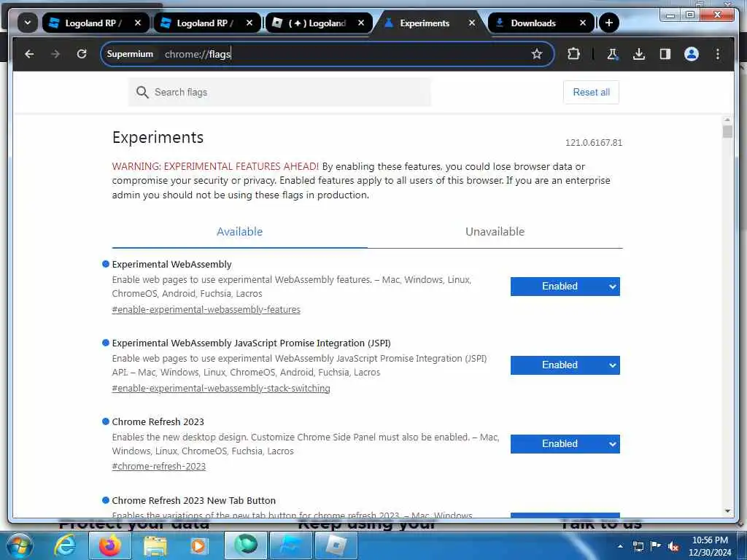Click the Chrome Refresh 2023 flag title
This screenshot has height=560, width=747.
158,422
